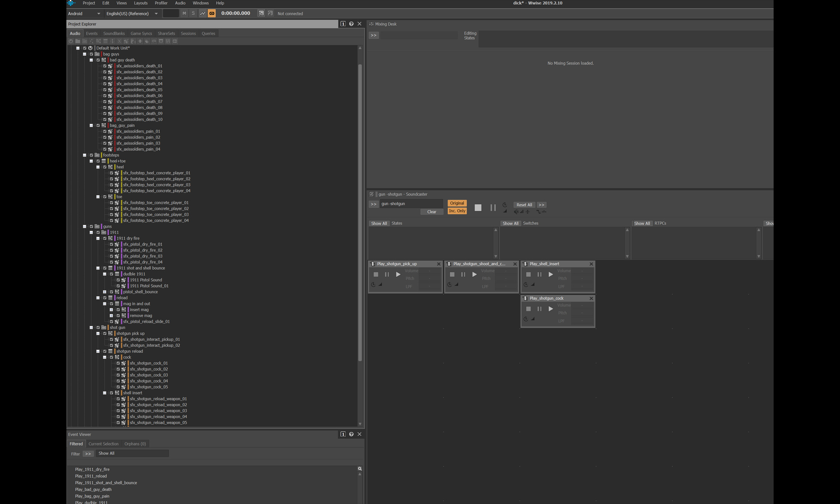Click the Remote connect icon
The width and height of the screenshot is (840, 504).
pos(261,13)
